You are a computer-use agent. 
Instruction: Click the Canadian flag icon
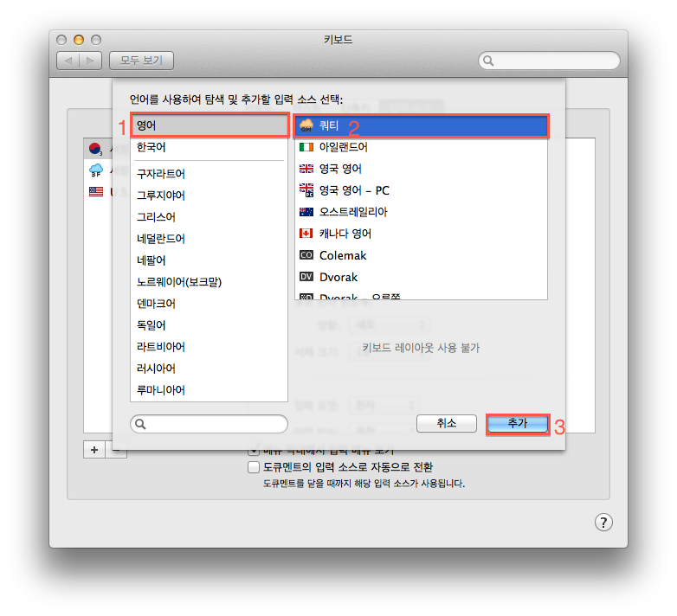[306, 234]
